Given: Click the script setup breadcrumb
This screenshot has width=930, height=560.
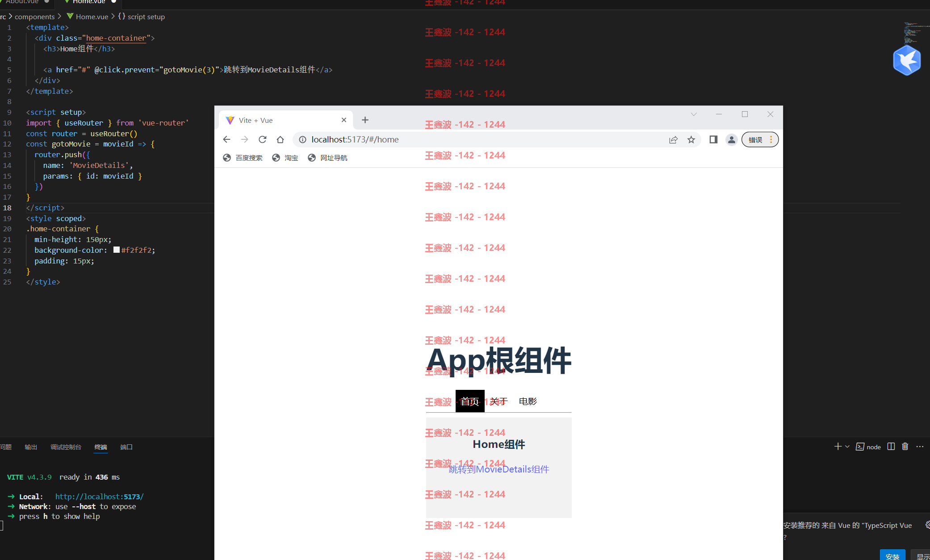Looking at the screenshot, I should click(142, 17).
